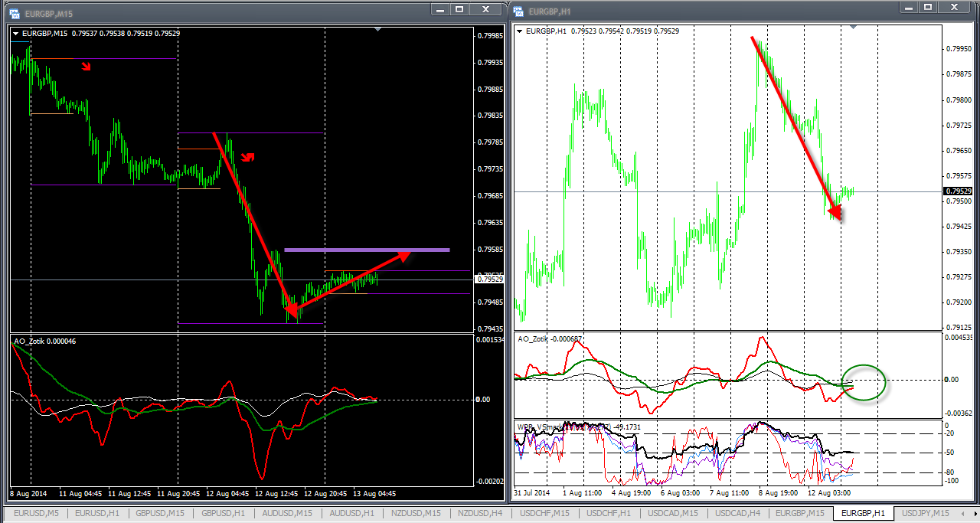Click the AO_Zotik indicator label in M15 chart
The height and width of the screenshot is (523, 980).
coord(31,340)
